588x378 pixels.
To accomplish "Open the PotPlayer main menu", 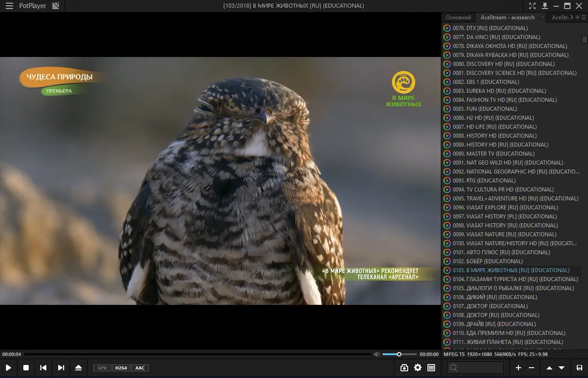I will tap(9, 6).
